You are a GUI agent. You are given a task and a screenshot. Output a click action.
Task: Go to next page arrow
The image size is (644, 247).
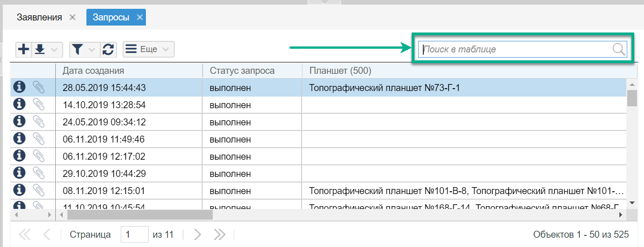[197, 234]
